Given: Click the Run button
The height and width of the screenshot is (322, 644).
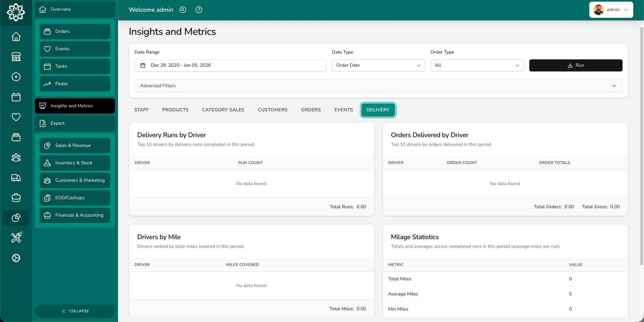Looking at the screenshot, I should click(x=576, y=65).
